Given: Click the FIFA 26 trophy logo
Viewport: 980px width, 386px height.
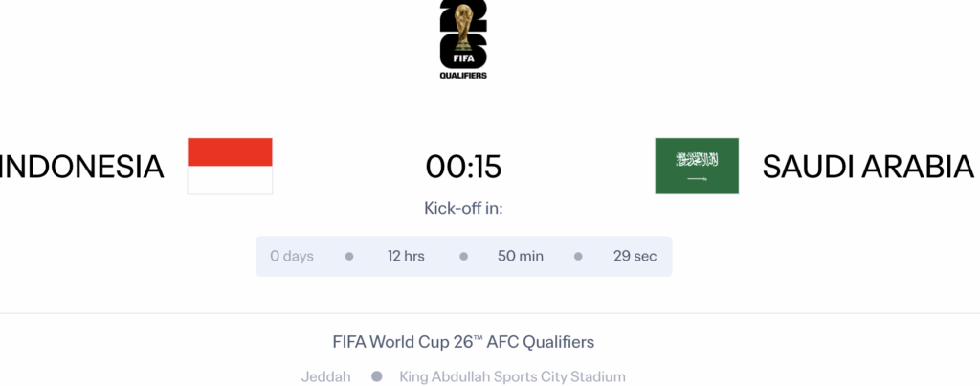Looking at the screenshot, I should tap(463, 34).
